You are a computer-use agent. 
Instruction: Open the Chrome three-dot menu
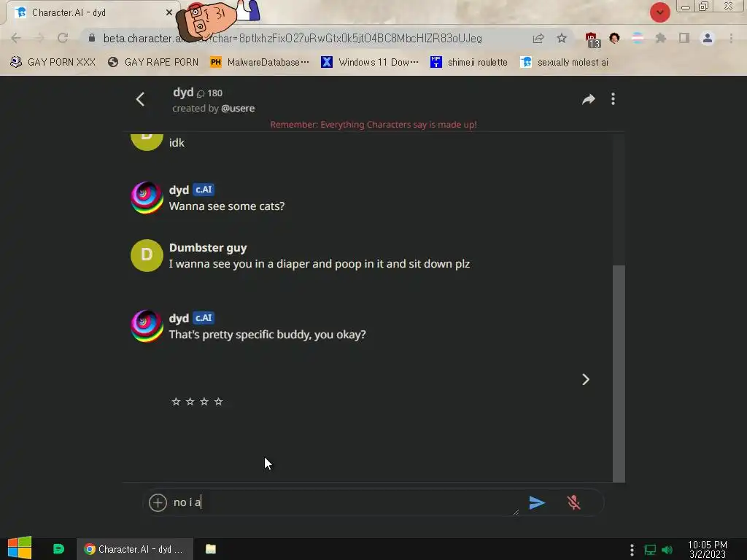pyautogui.click(x=731, y=38)
